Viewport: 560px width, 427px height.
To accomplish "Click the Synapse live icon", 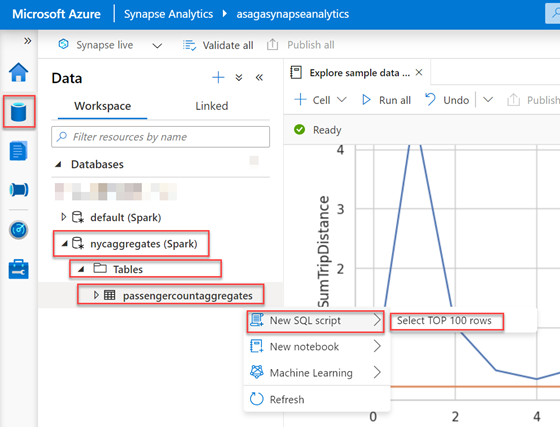I will [64, 44].
